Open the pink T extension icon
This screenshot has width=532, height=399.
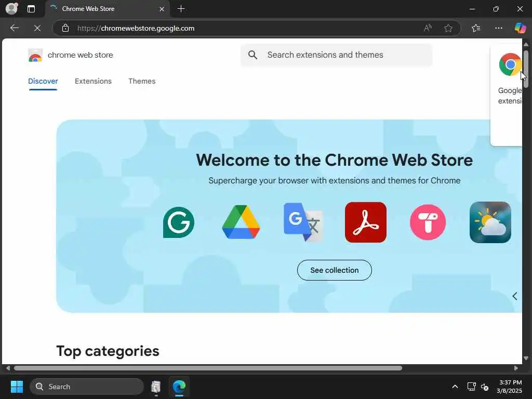428,222
